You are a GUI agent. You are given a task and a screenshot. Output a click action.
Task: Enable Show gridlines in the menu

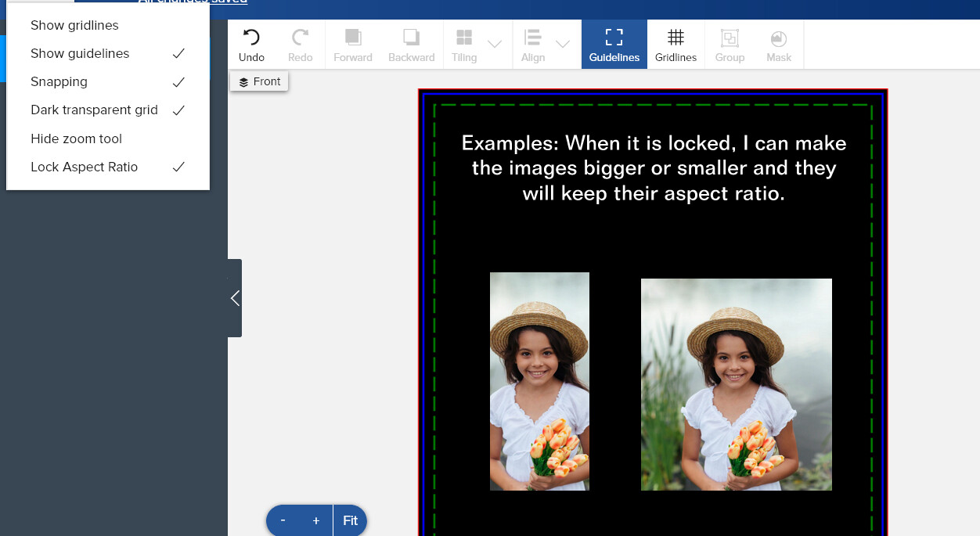click(108, 25)
